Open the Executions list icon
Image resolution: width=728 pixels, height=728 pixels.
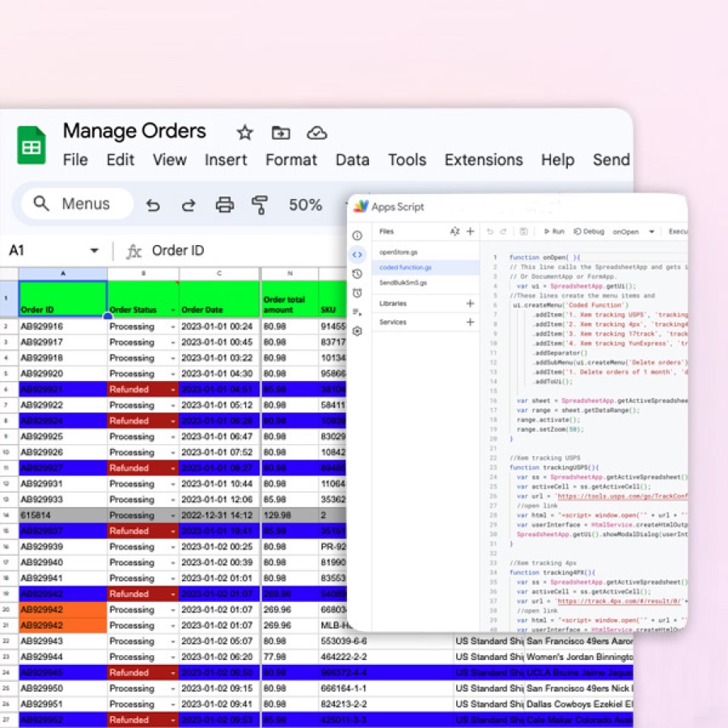[357, 312]
